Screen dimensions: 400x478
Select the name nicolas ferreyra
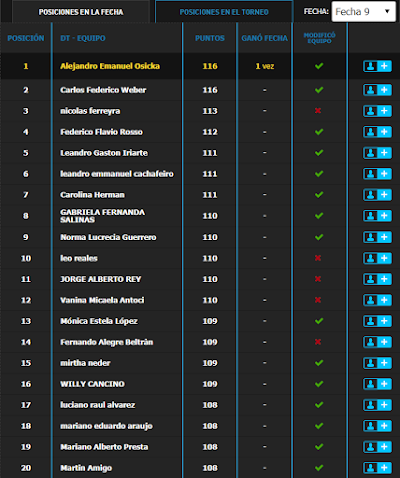(90, 111)
